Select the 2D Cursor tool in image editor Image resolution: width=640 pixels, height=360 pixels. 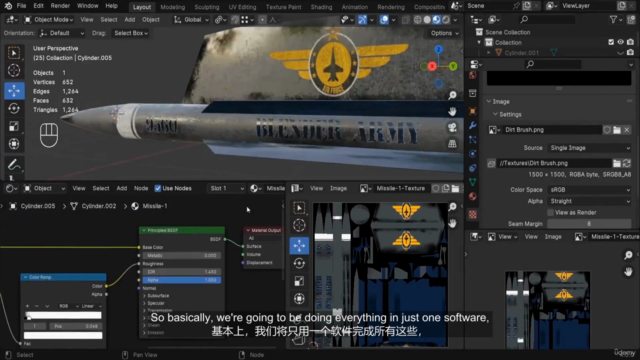click(x=299, y=225)
